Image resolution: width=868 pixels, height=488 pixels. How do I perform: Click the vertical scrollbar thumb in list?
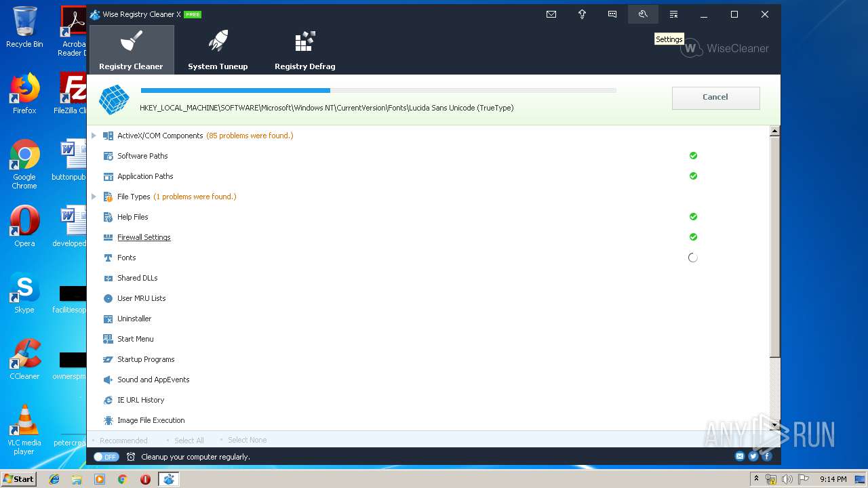pos(775,247)
